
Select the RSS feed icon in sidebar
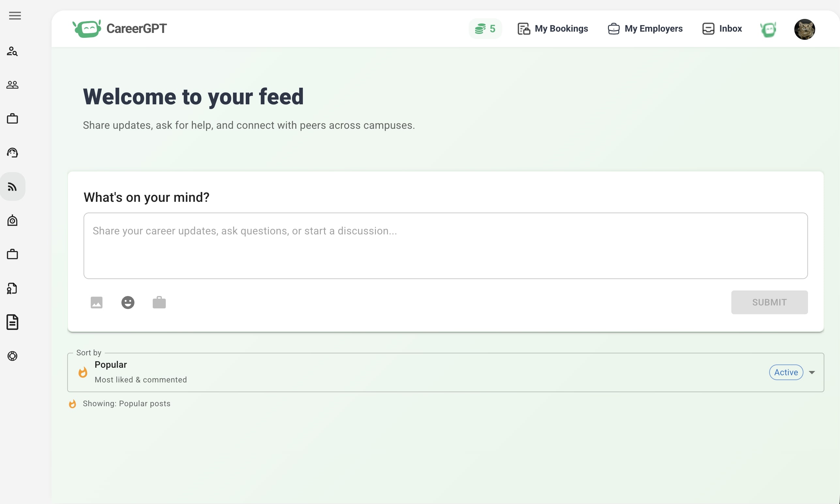pyautogui.click(x=13, y=186)
